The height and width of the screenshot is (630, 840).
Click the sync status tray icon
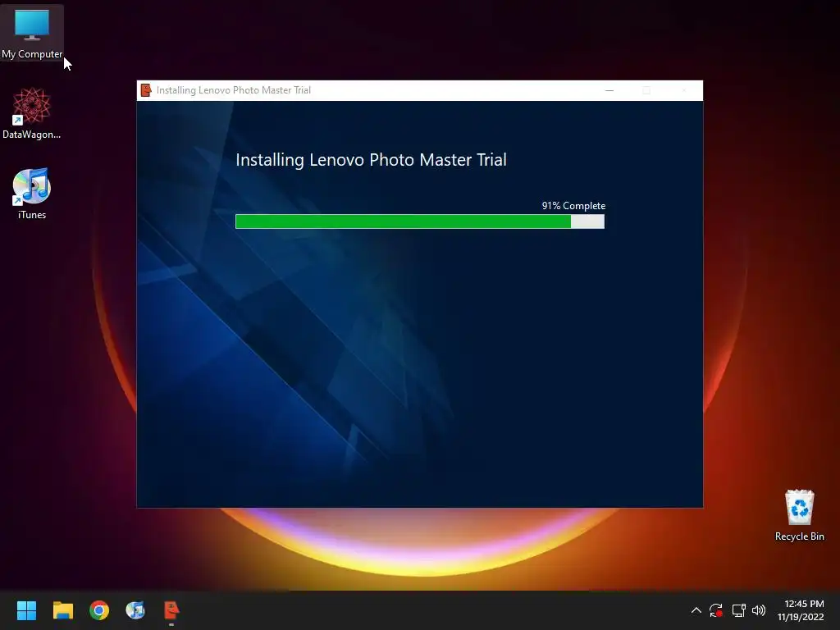(716, 610)
